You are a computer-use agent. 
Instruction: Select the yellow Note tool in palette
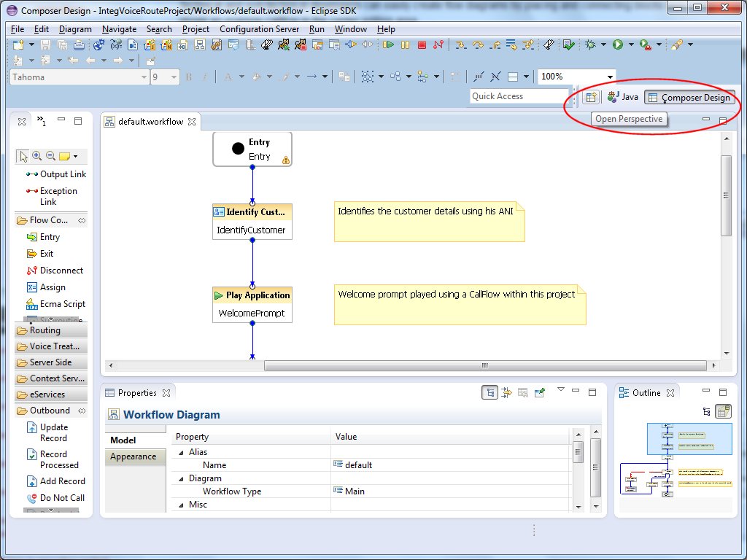[x=64, y=156]
